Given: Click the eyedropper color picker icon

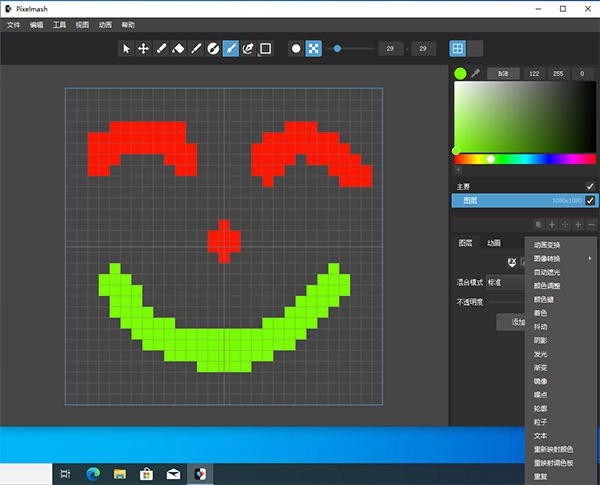Looking at the screenshot, I should pos(476,73).
